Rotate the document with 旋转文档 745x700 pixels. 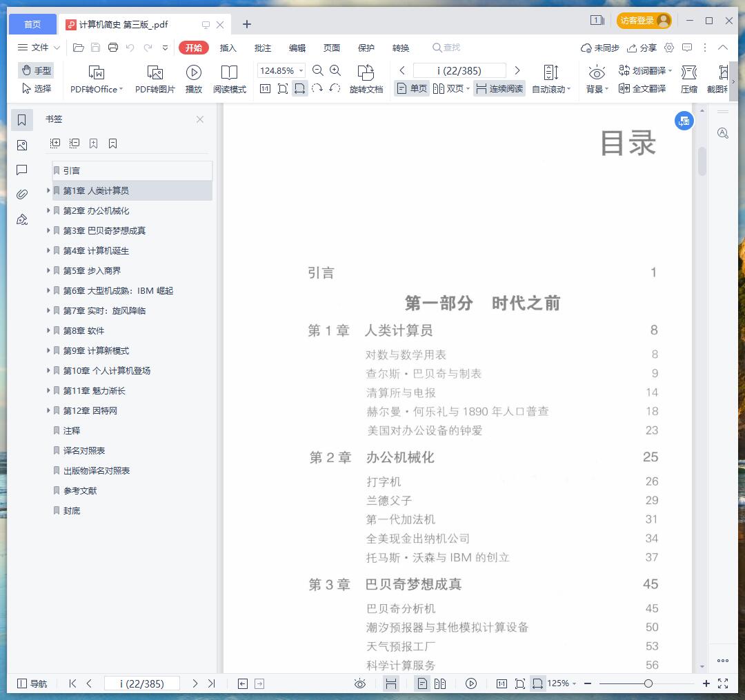click(366, 79)
